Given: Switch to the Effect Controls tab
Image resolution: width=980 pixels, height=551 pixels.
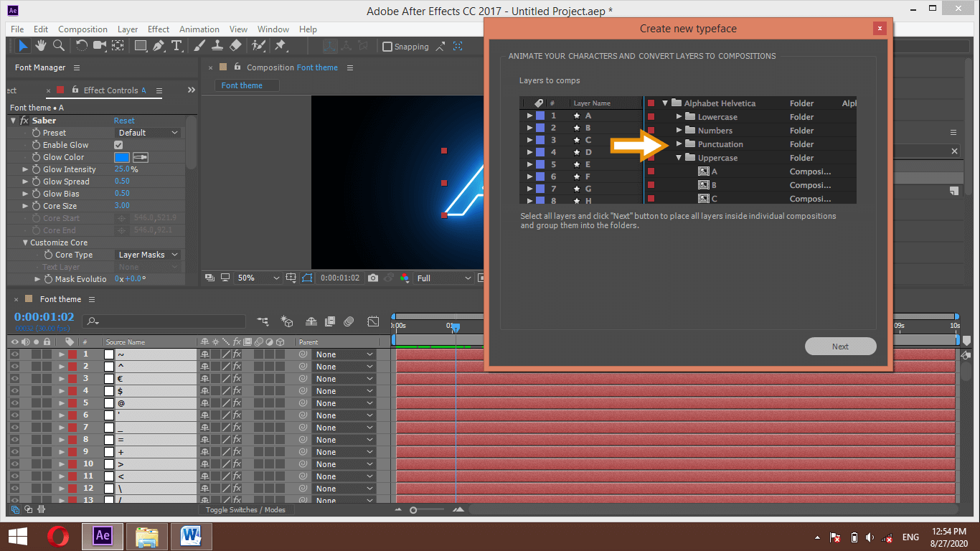Looking at the screenshot, I should pos(110,90).
